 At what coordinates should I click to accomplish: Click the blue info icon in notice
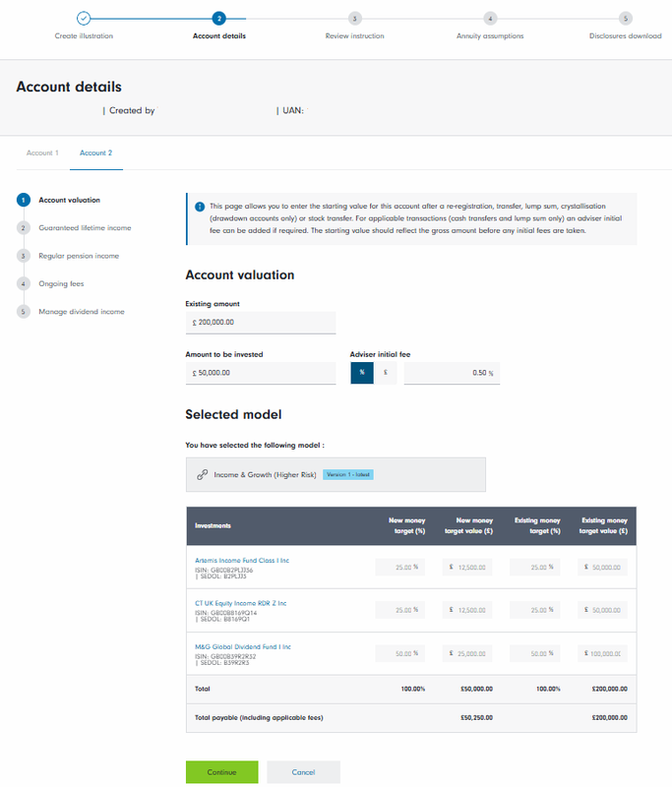pos(200,207)
